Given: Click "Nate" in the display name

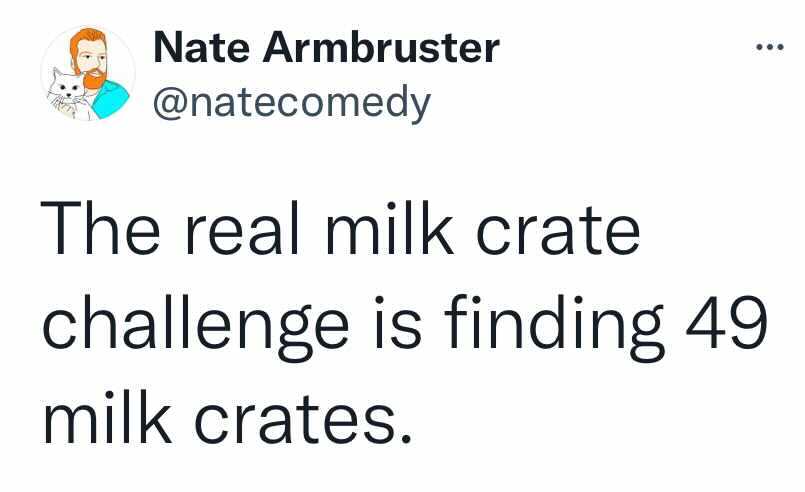Looking at the screenshot, I should [201, 47].
